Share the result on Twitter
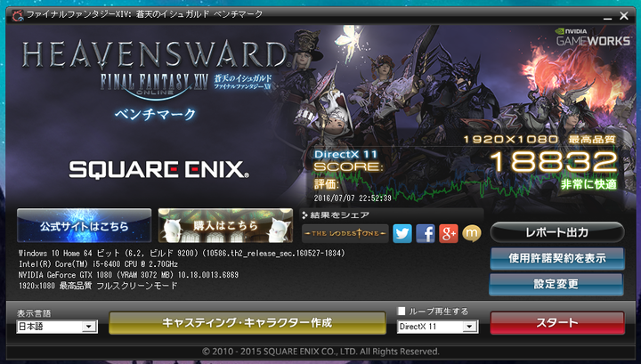 [x=402, y=234]
